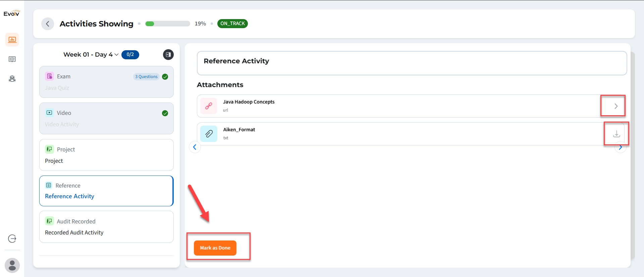The image size is (644, 277).
Task: Click the ON_TRACK status badge
Action: pos(232,24)
